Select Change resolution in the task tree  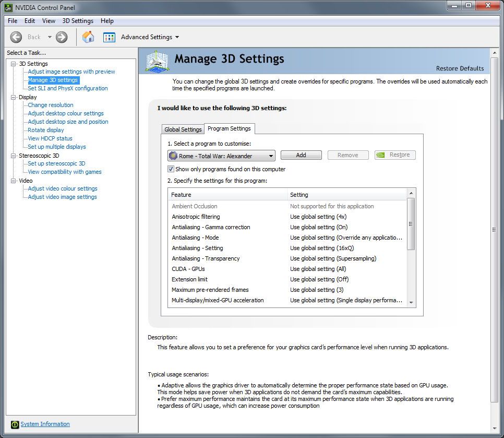pos(51,105)
